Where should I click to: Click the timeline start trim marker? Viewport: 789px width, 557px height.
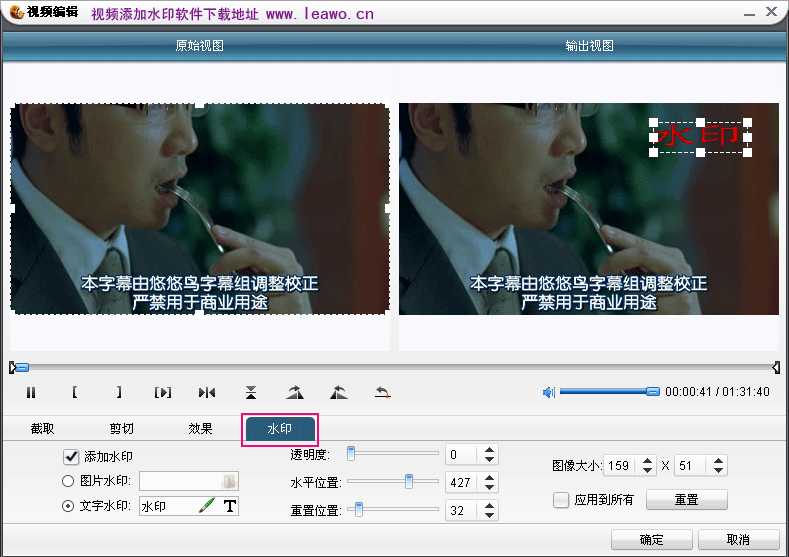pyautogui.click(x=12, y=368)
